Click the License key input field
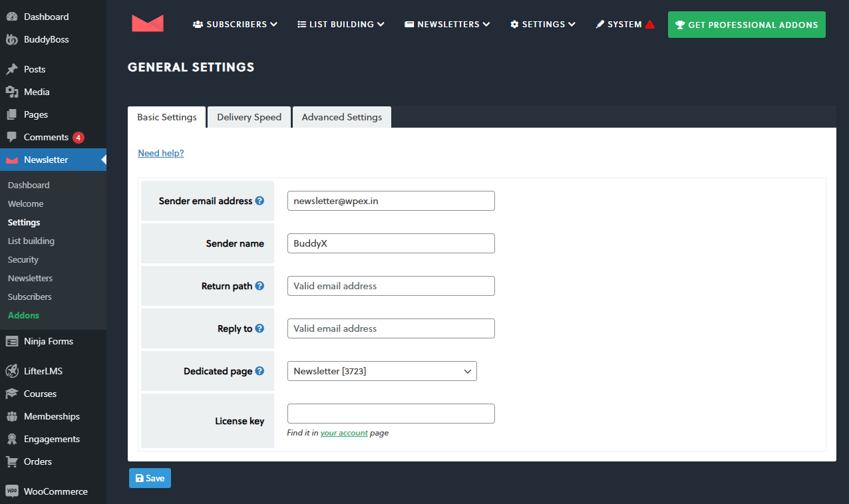Screen dimensions: 849x504 tap(391, 414)
